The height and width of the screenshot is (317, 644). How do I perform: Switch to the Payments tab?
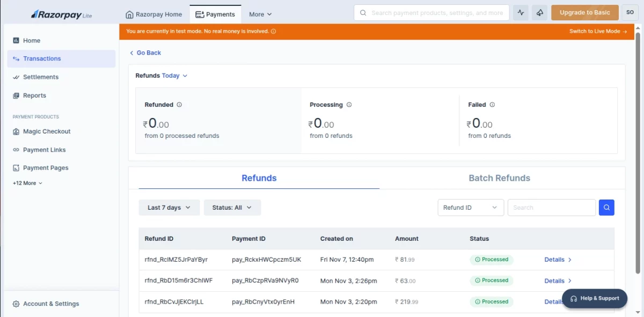215,14
